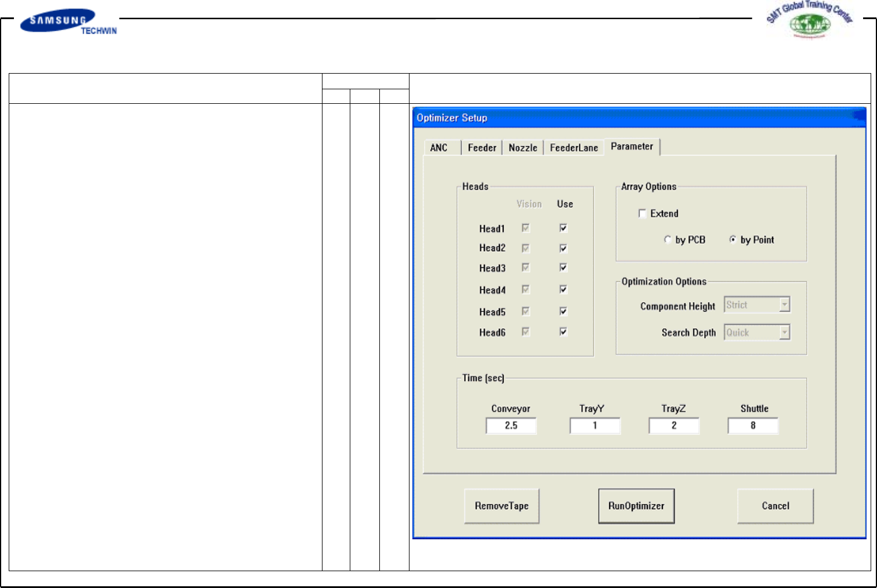877x588 pixels.
Task: Open the Component Height dropdown
Action: (784, 305)
